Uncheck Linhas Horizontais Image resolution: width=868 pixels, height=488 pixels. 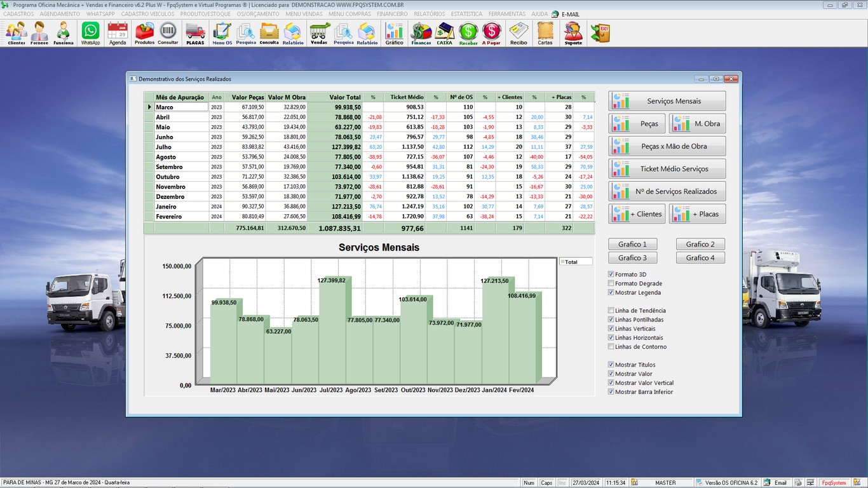[611, 337]
